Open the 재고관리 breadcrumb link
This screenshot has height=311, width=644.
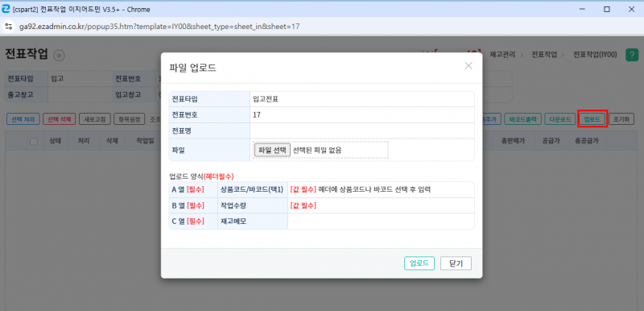[502, 55]
